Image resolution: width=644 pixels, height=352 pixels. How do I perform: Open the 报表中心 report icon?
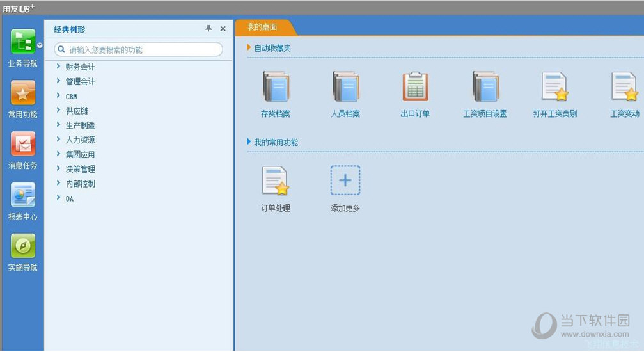click(x=22, y=195)
